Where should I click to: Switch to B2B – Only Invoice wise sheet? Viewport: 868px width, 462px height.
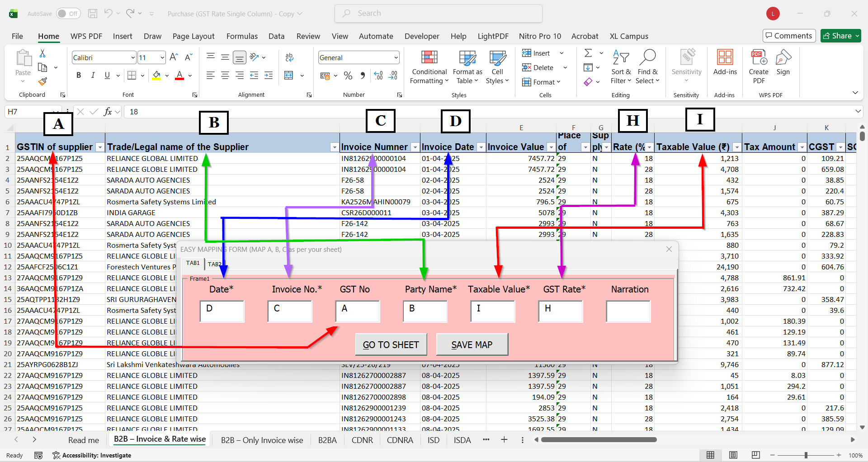coord(262,440)
